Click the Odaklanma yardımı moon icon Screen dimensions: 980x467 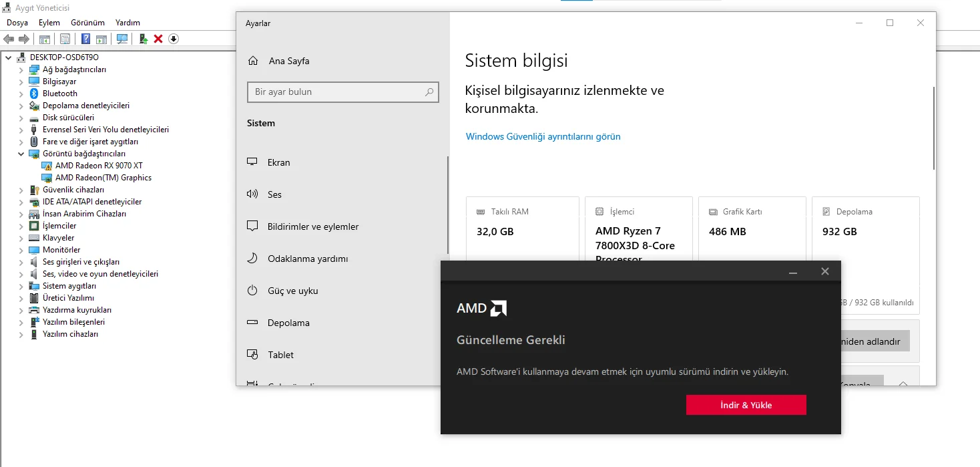(252, 259)
